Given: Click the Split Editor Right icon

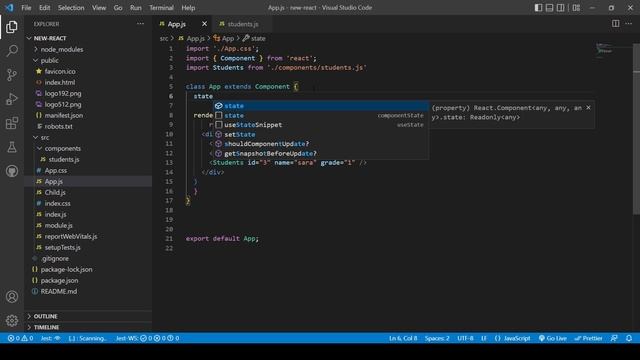Looking at the screenshot, I should 616,24.
